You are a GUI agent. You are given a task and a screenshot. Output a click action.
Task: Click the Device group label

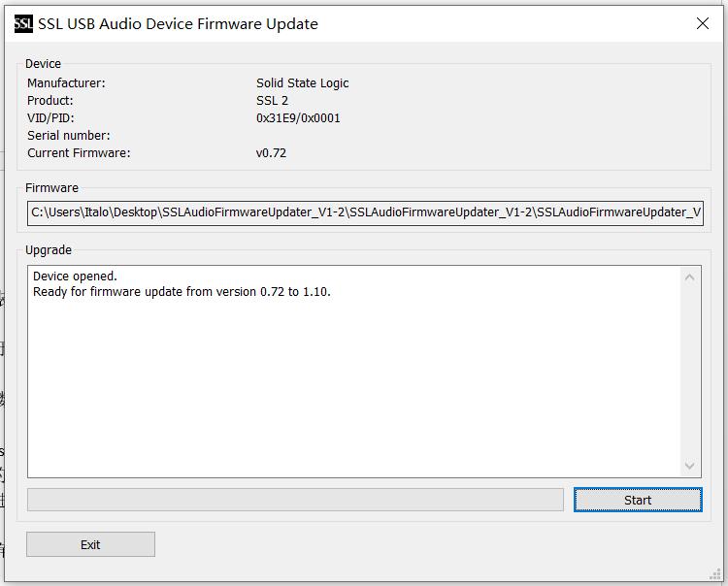tap(43, 64)
